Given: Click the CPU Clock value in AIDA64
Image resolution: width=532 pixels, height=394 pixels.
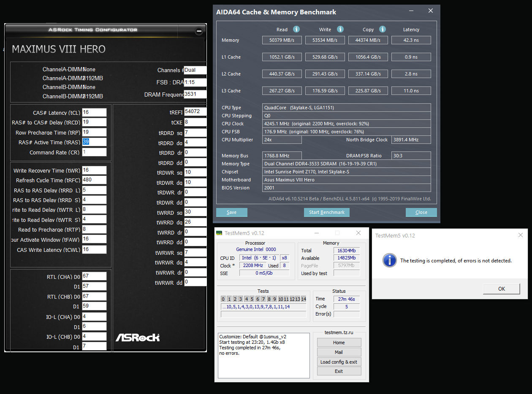Looking at the screenshot, I should 347,124.
